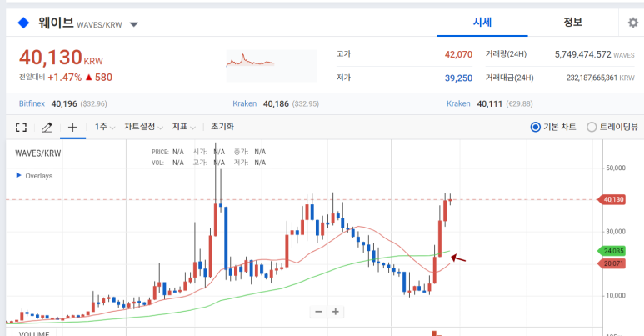
Task: Click the +1.47% change text
Action: (64, 78)
